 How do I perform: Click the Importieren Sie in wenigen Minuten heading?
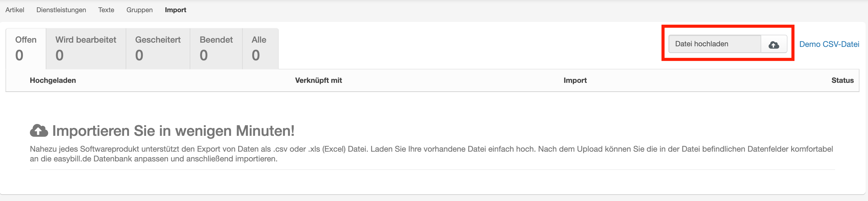click(173, 131)
